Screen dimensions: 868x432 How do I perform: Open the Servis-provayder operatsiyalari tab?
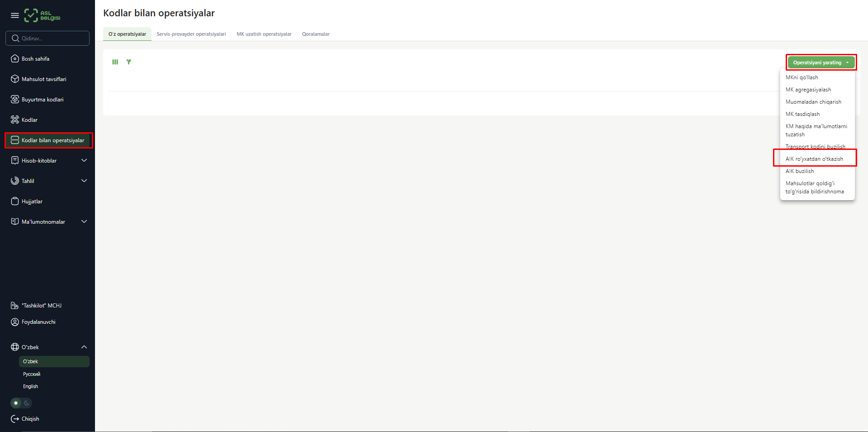tap(191, 34)
